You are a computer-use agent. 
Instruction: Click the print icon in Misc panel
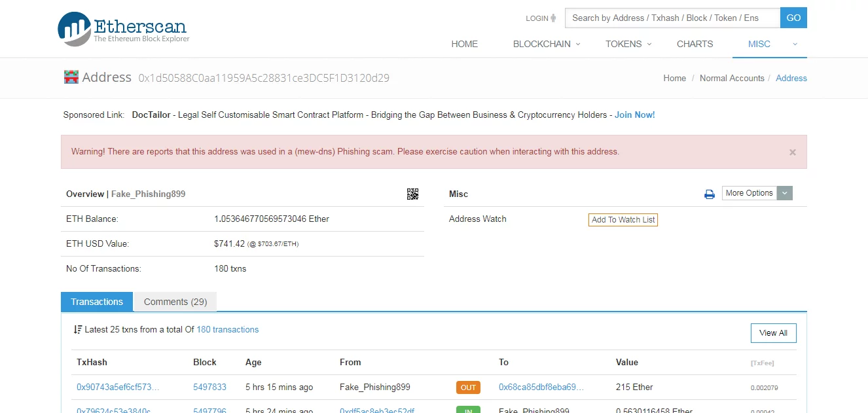pyautogui.click(x=709, y=194)
